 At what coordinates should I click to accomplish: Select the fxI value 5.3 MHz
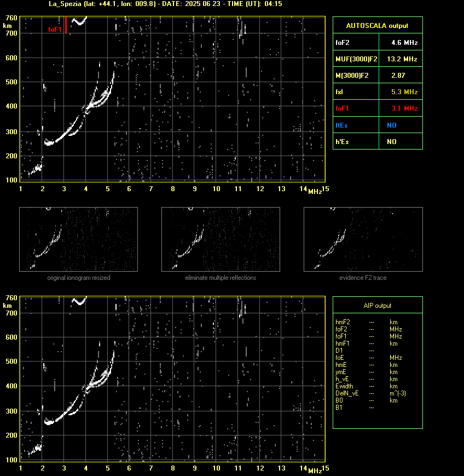(x=404, y=91)
